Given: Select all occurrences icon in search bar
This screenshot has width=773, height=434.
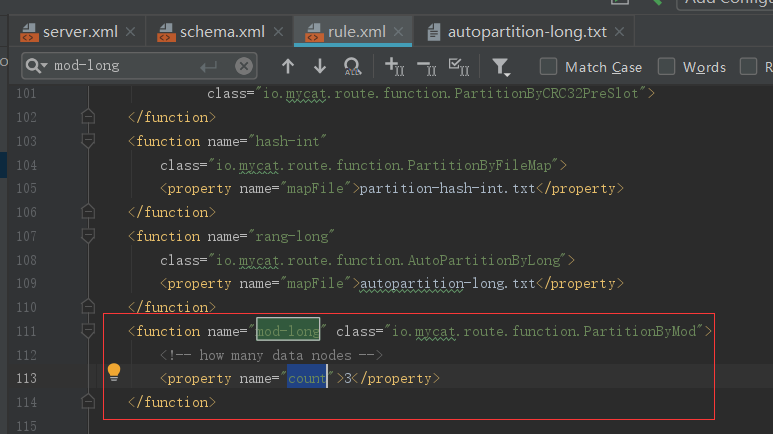Looking at the screenshot, I should pos(459,67).
